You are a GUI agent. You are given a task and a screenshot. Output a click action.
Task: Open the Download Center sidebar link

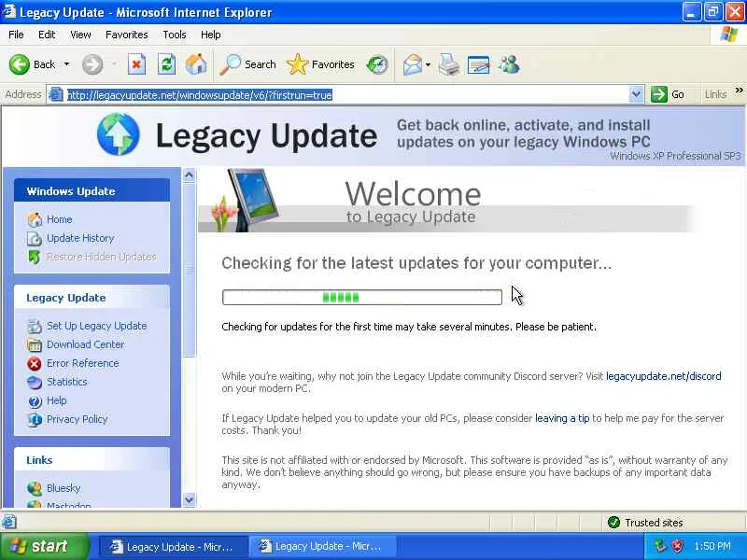[85, 344]
